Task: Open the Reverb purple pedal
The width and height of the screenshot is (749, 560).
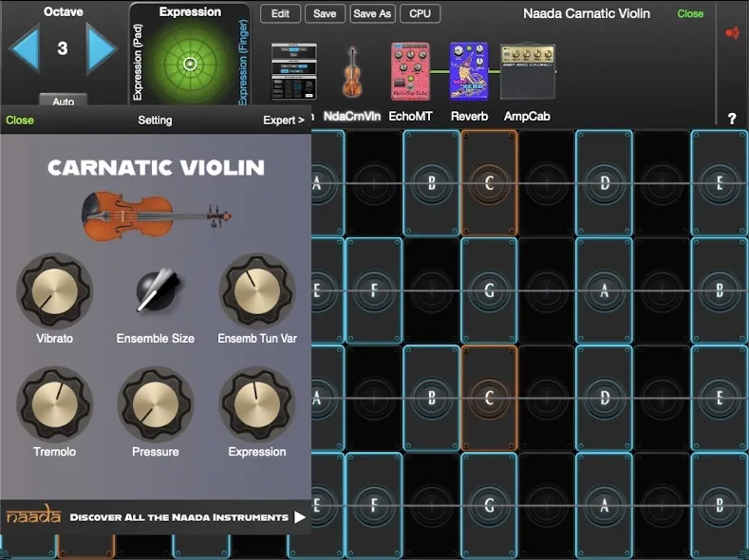Action: click(x=469, y=71)
